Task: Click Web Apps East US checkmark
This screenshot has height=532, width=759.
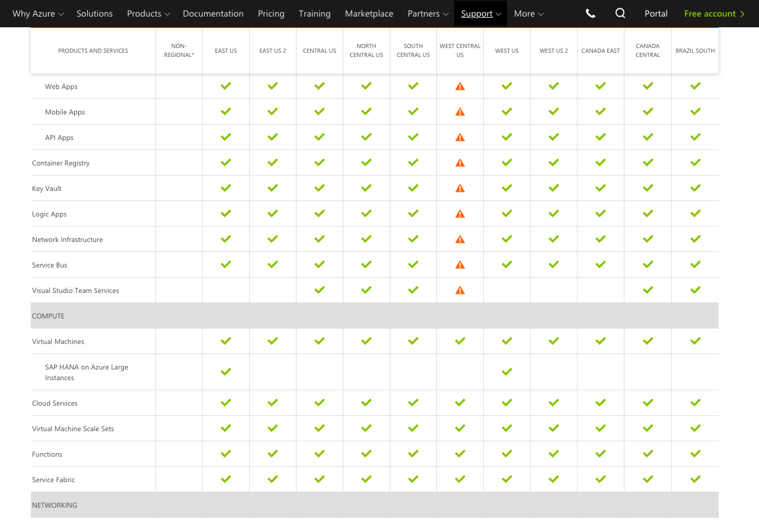Action: 226,86
